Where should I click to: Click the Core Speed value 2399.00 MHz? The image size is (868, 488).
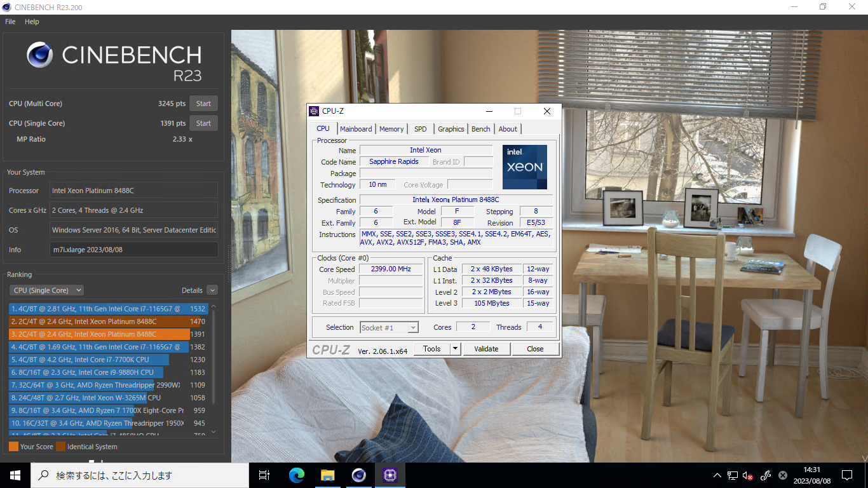(391, 269)
